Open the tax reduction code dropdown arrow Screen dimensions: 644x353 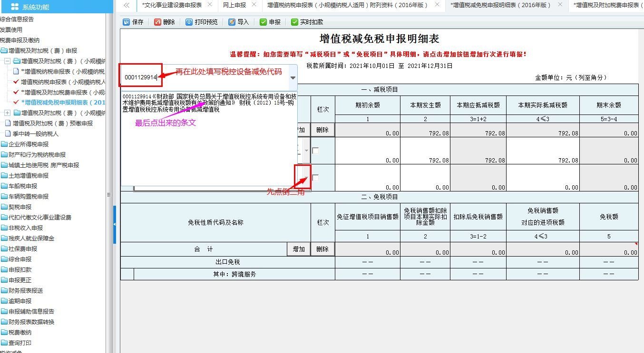(292, 77)
